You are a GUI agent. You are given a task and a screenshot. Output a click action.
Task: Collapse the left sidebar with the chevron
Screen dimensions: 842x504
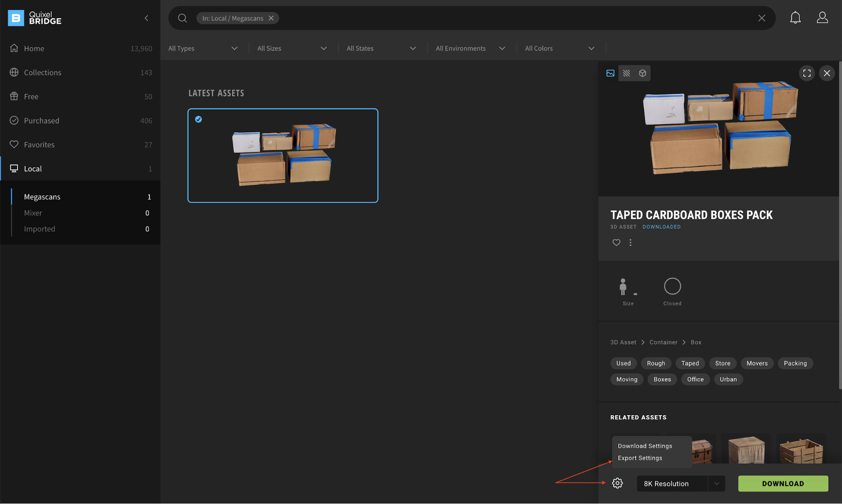pyautogui.click(x=146, y=18)
